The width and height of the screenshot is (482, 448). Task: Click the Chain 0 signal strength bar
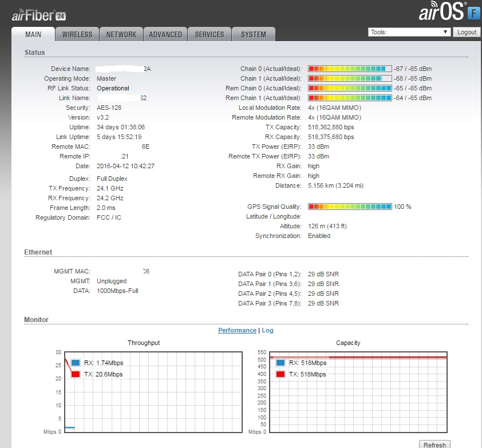coord(350,69)
